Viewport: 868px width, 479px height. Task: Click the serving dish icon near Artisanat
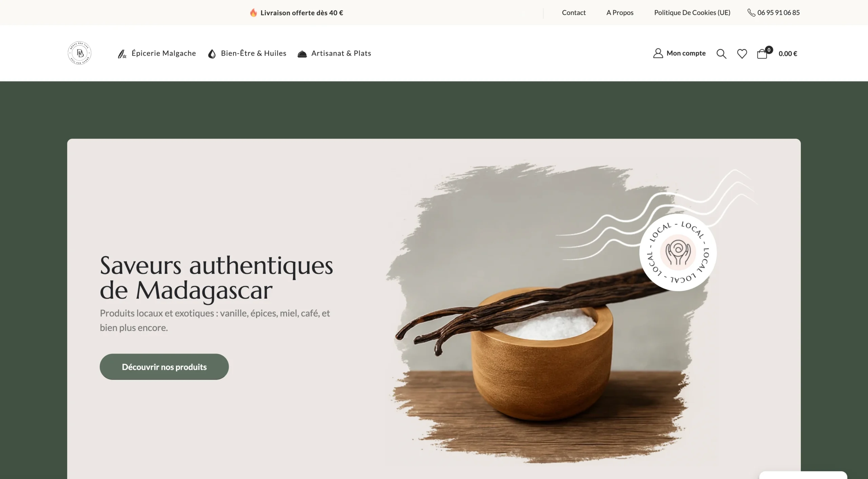[x=302, y=54]
